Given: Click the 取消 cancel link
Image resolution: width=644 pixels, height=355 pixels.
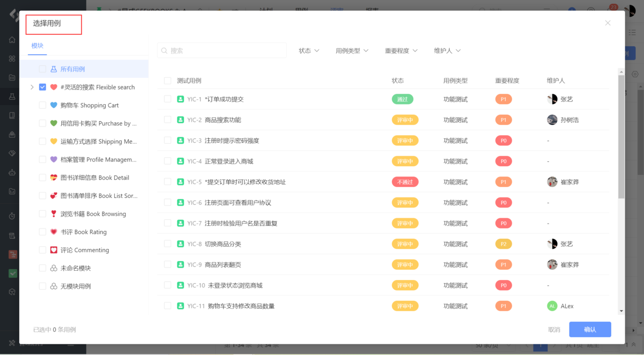Looking at the screenshot, I should [x=554, y=329].
